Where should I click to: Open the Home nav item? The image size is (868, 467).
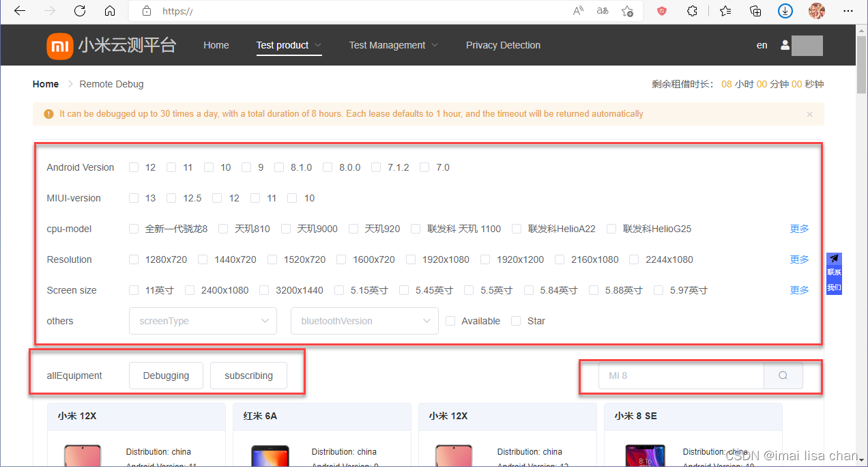point(216,45)
